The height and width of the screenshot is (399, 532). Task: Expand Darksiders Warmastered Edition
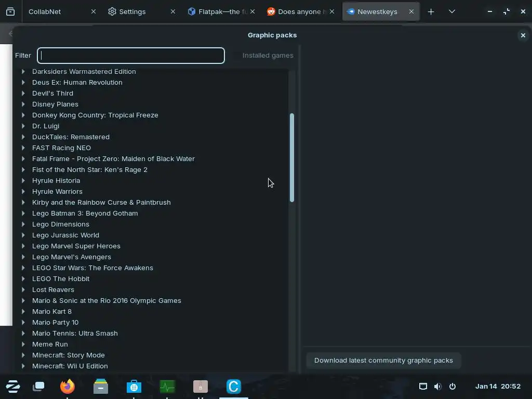pyautogui.click(x=23, y=72)
